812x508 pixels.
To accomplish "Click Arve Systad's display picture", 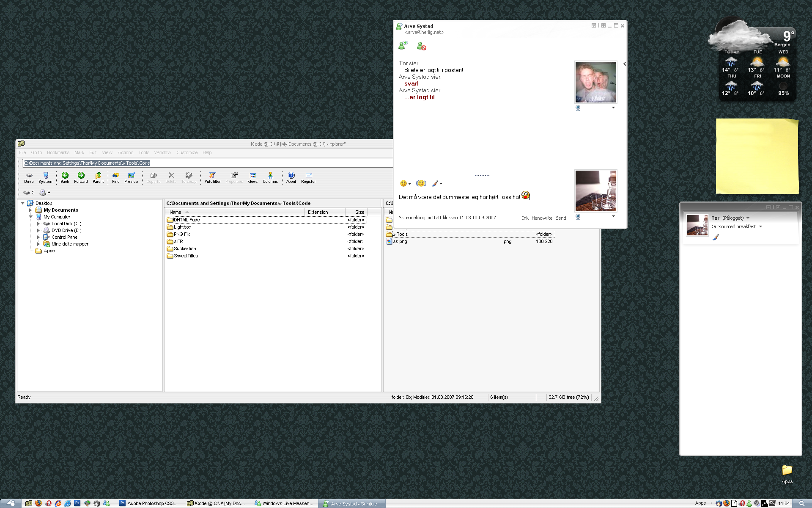I will coord(595,82).
